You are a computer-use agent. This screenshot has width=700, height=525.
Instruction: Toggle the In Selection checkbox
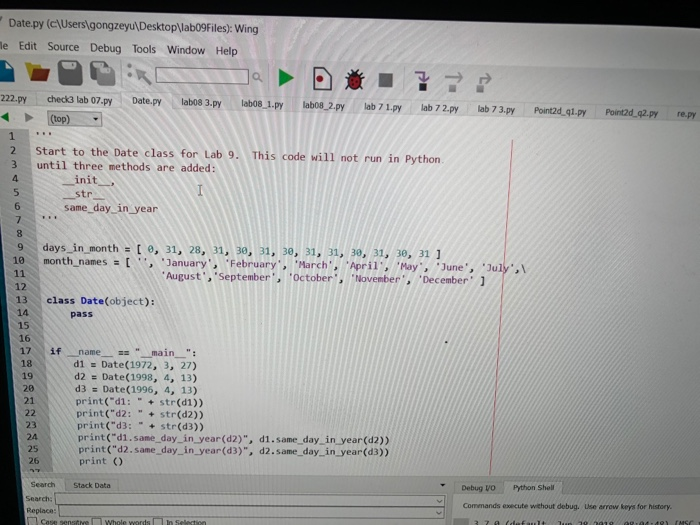coord(158,521)
